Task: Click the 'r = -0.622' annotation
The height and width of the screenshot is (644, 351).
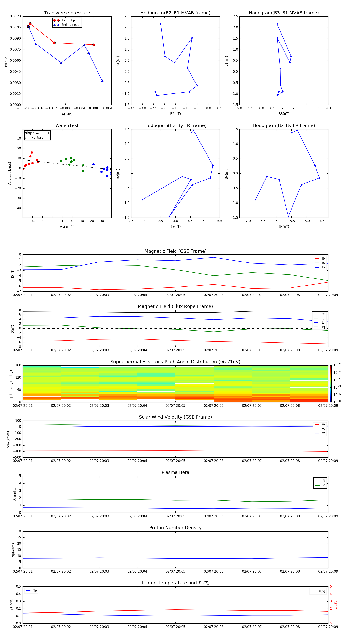Action: (x=35, y=137)
